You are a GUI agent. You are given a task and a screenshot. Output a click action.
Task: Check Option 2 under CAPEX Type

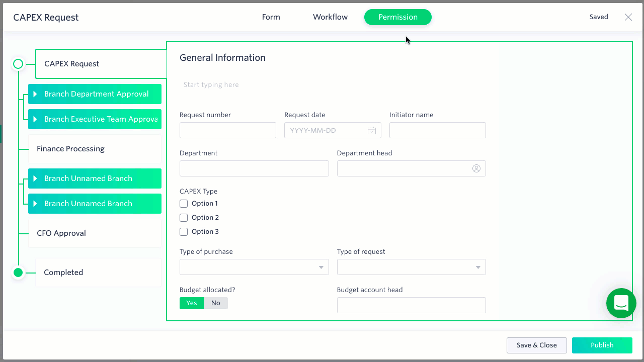(184, 218)
